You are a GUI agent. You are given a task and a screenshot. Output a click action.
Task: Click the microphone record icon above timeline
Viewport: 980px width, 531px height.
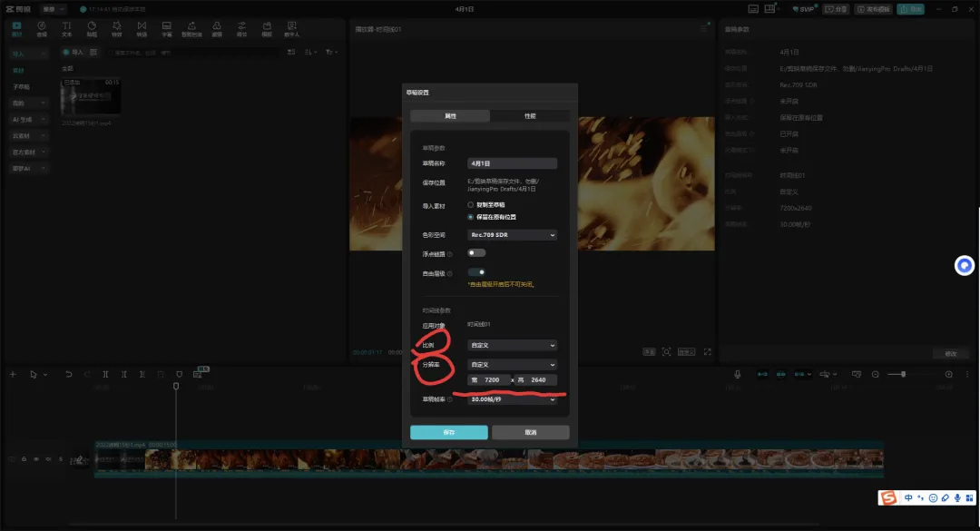[738, 374]
